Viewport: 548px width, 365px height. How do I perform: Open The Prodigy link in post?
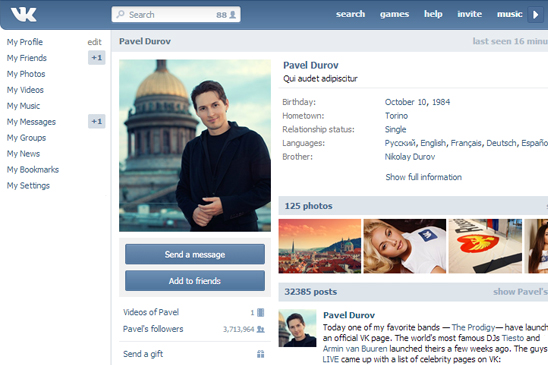(x=474, y=328)
